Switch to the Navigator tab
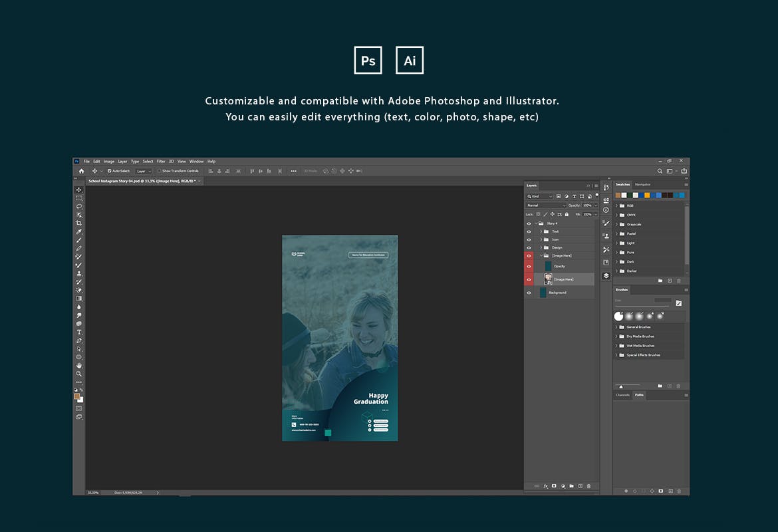This screenshot has height=532, width=778. click(642, 184)
